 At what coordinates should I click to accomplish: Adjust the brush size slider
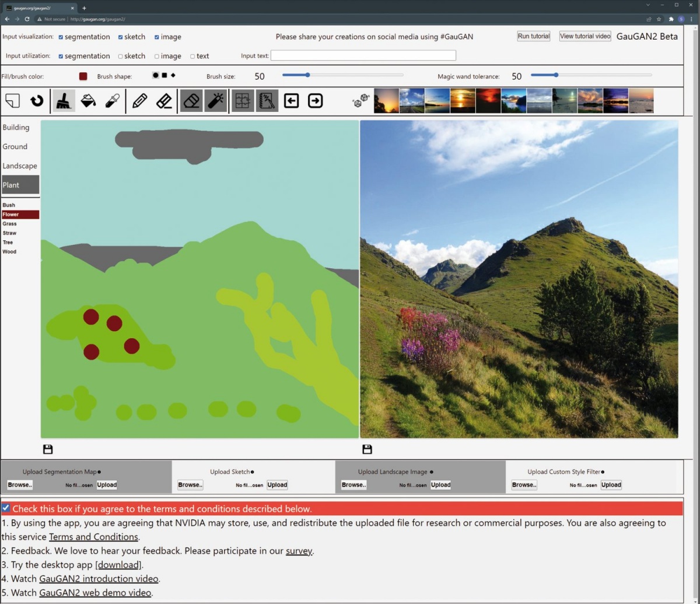[342, 75]
